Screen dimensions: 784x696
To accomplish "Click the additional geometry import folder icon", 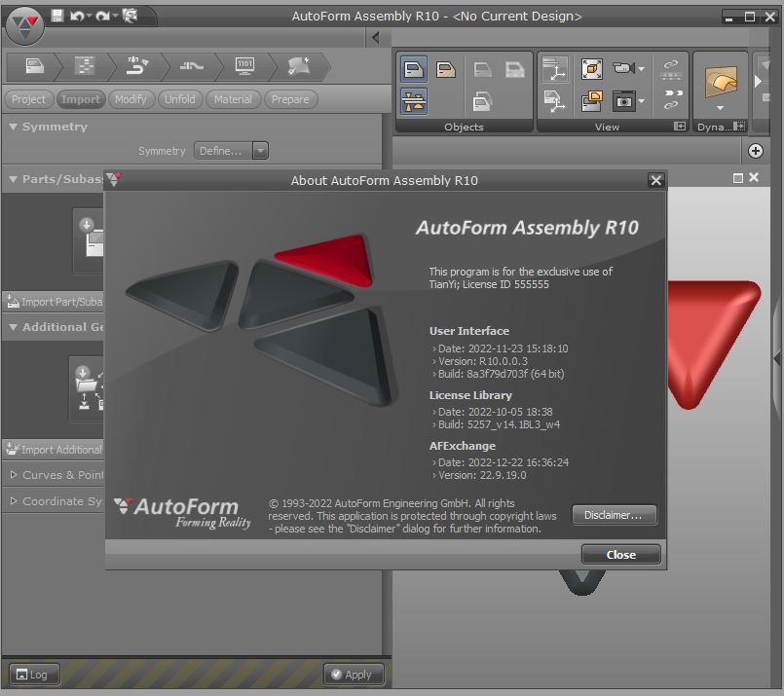I will coord(86,388).
